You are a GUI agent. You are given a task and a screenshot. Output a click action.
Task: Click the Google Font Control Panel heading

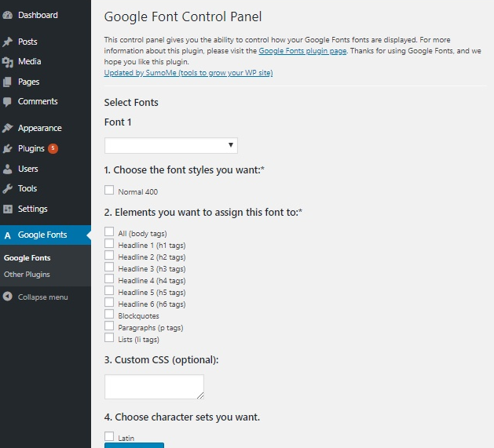183,16
